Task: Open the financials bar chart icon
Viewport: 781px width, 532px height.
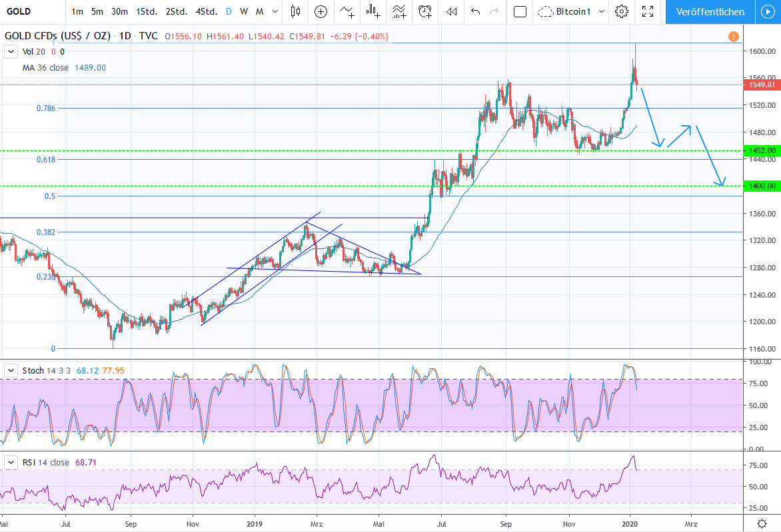Action: click(x=373, y=11)
